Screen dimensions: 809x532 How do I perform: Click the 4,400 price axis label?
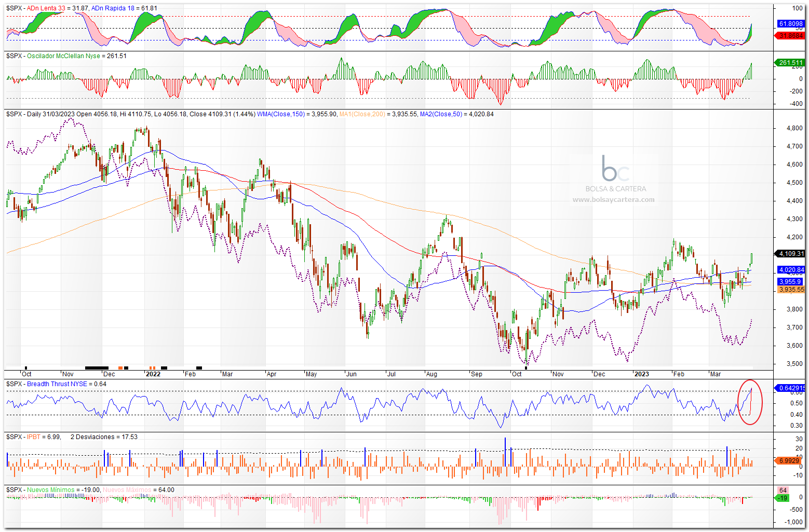tap(794, 201)
